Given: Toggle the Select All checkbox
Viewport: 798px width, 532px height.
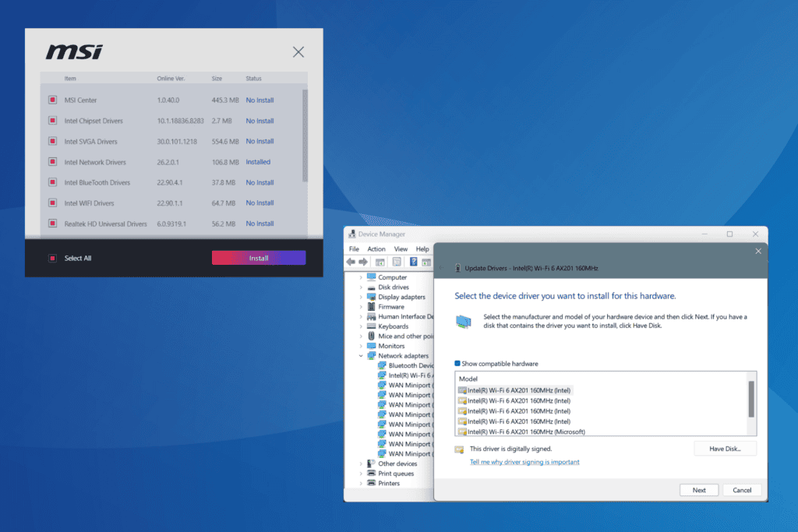Looking at the screenshot, I should (52, 258).
